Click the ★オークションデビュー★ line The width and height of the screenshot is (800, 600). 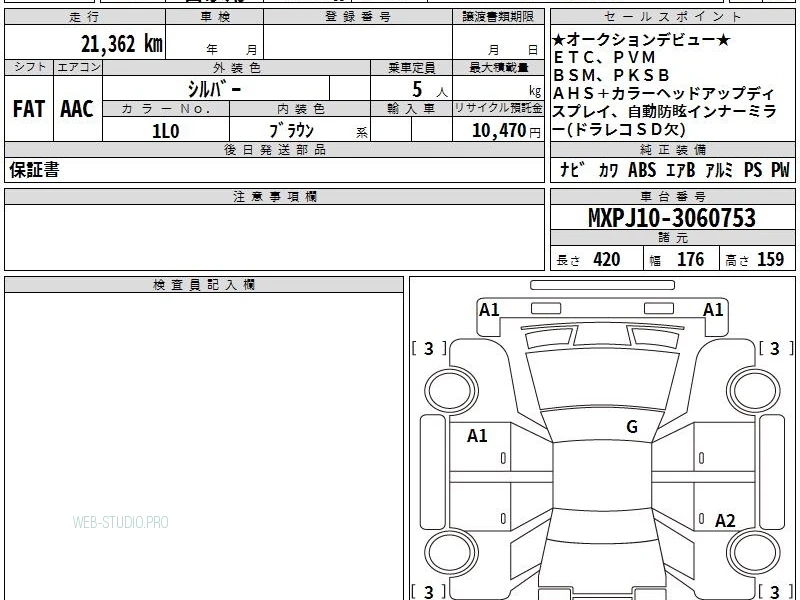(x=642, y=40)
